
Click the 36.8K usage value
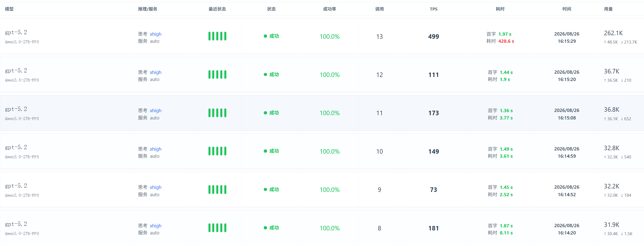point(612,110)
